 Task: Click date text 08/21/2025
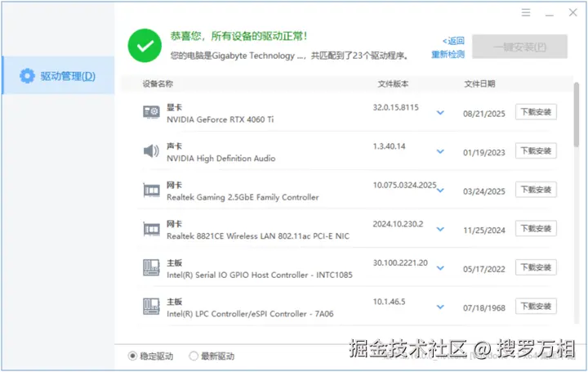(x=484, y=114)
